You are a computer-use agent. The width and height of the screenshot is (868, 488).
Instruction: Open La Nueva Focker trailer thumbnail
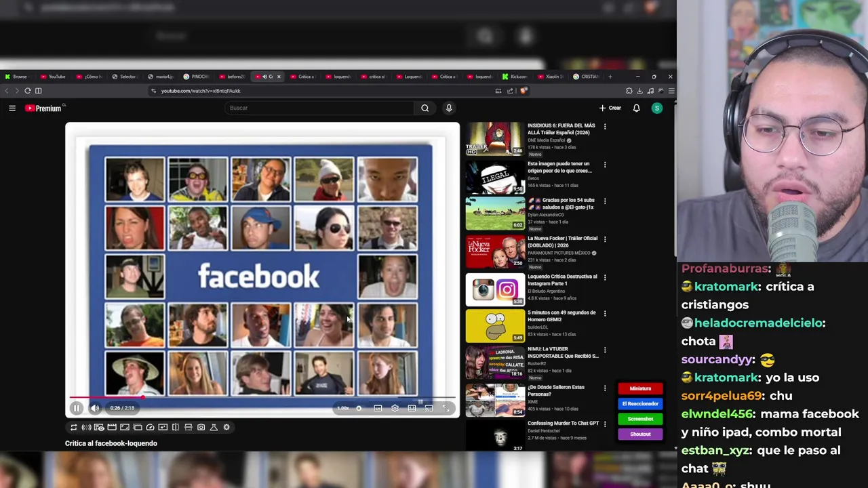click(x=495, y=252)
